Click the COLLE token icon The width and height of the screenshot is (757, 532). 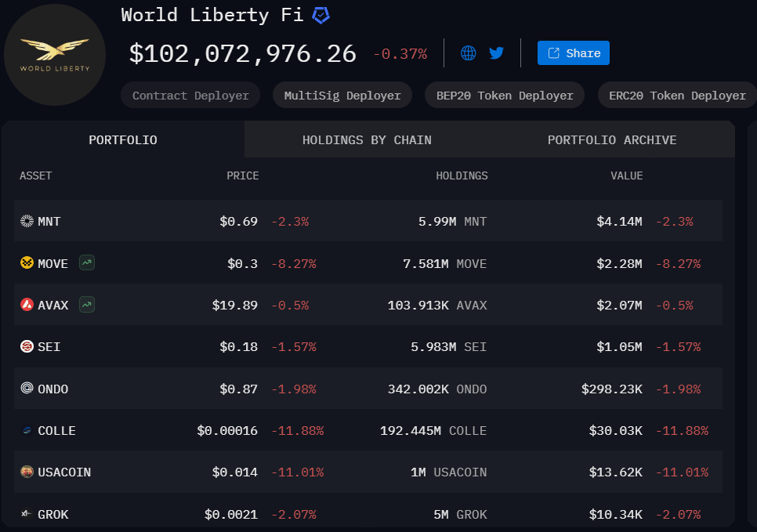point(27,430)
